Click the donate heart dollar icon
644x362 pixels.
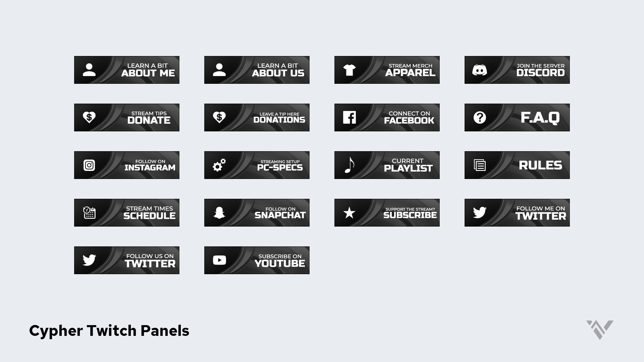tap(89, 117)
